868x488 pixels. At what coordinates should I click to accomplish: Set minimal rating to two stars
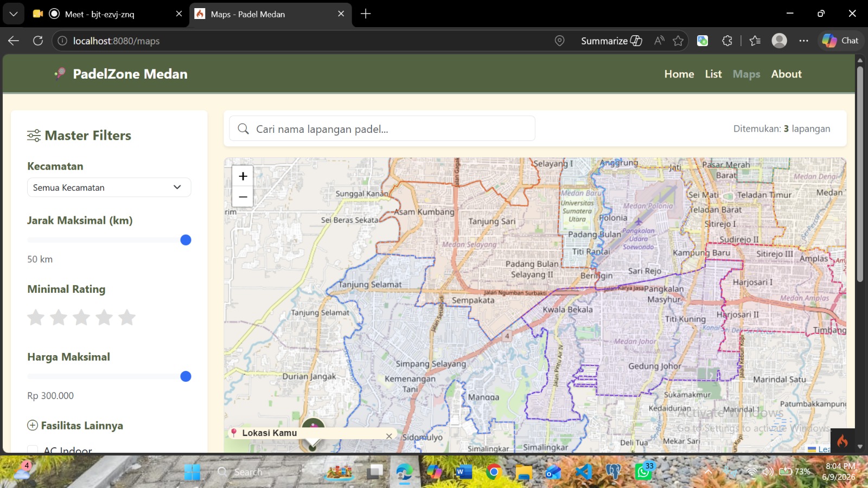click(x=59, y=317)
